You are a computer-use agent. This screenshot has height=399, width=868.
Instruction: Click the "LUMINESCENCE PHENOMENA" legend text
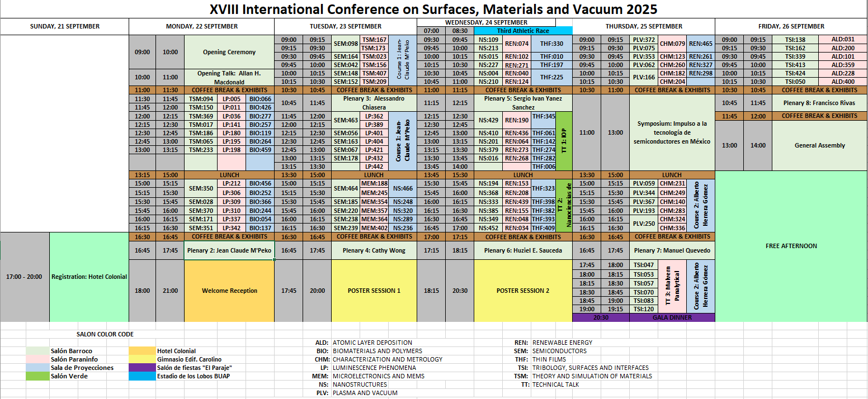coord(374,368)
